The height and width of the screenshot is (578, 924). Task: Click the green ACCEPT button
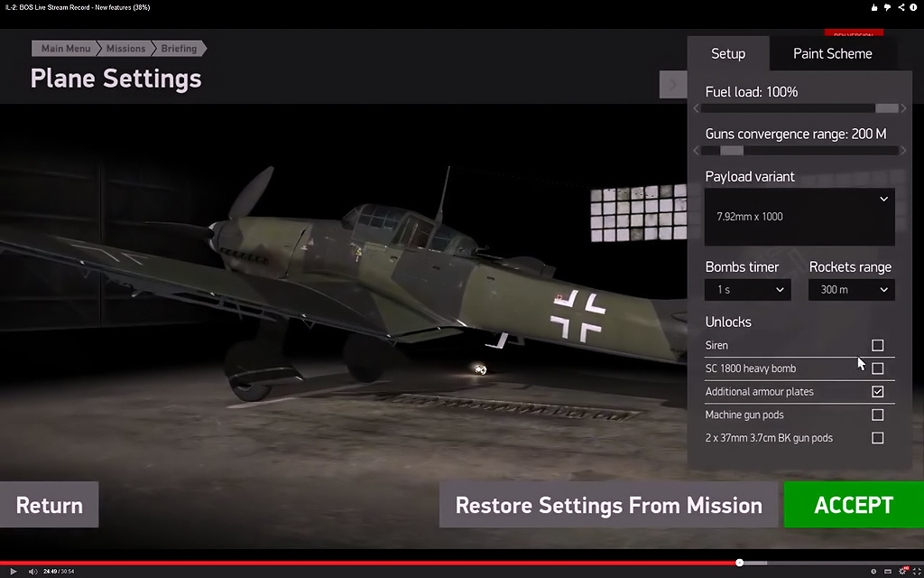(x=854, y=505)
